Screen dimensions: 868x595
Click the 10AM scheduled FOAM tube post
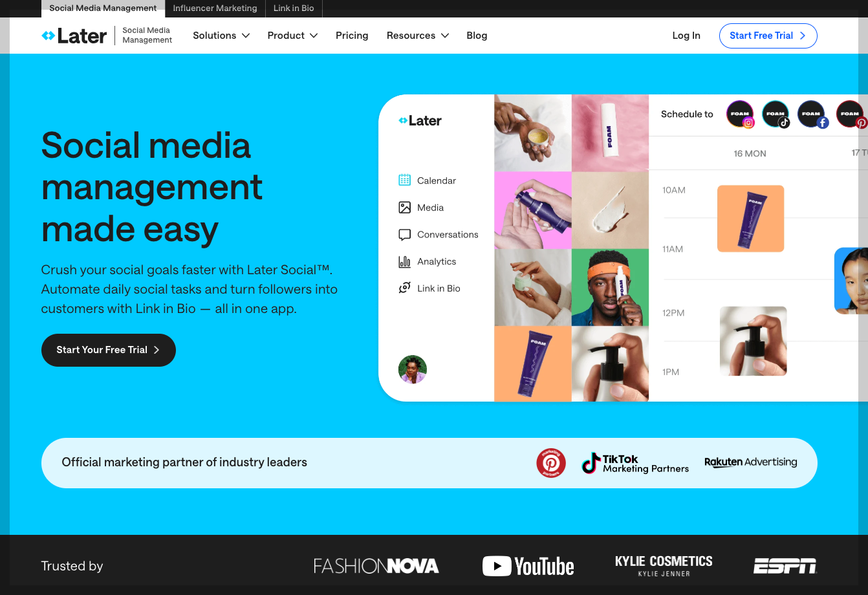pos(750,219)
